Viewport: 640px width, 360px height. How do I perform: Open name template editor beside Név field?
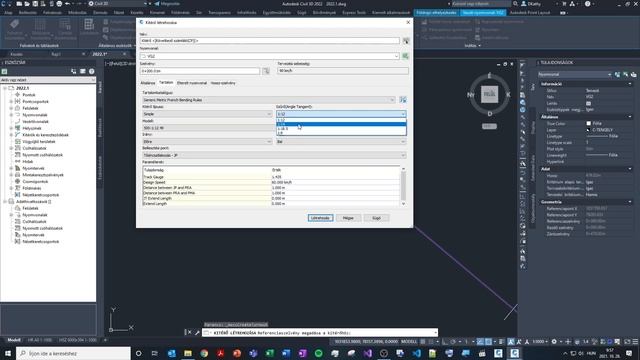pos(406,41)
